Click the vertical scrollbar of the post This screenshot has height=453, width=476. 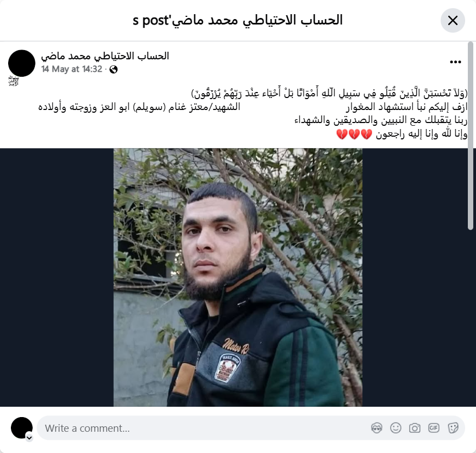[x=471, y=136]
